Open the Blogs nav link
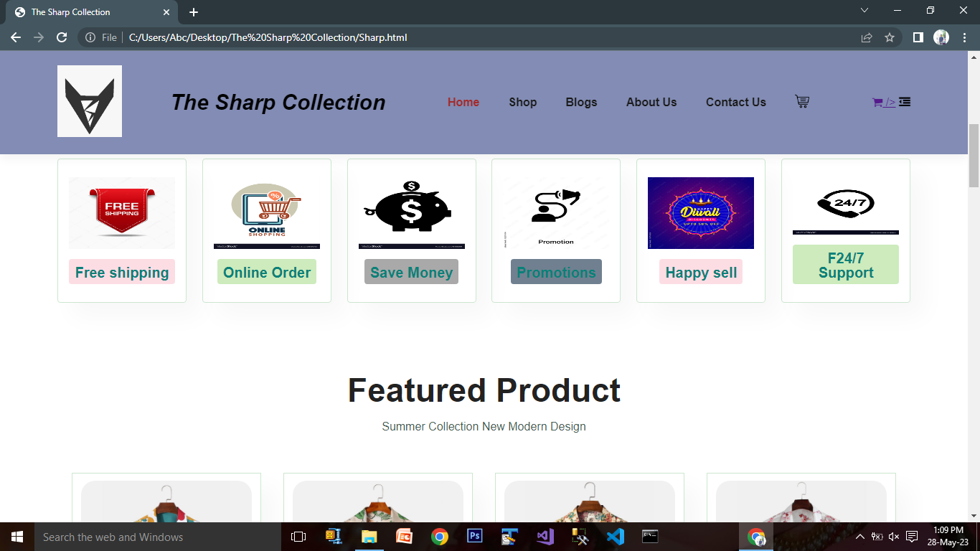 tap(581, 102)
